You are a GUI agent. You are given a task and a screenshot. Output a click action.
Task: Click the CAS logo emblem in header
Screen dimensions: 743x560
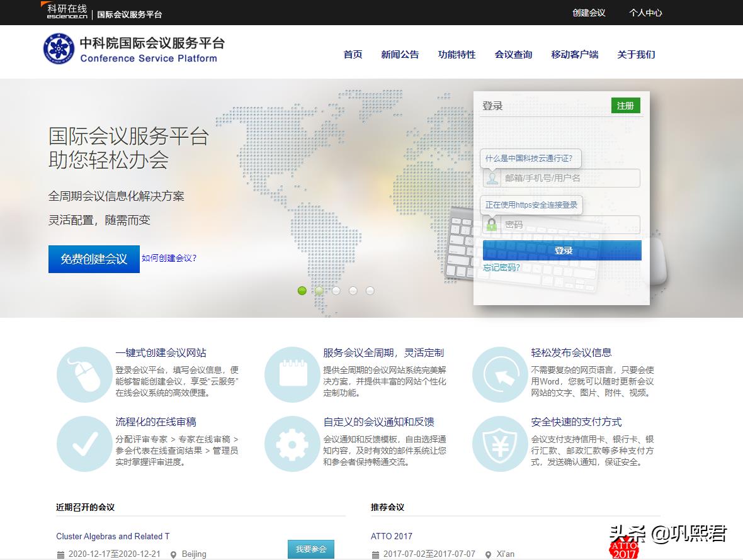(59, 49)
